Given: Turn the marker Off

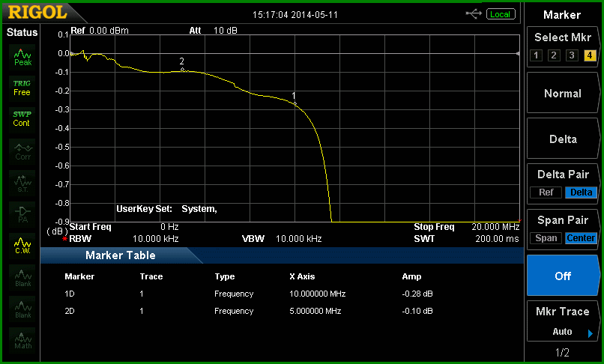Looking at the screenshot, I should [563, 276].
